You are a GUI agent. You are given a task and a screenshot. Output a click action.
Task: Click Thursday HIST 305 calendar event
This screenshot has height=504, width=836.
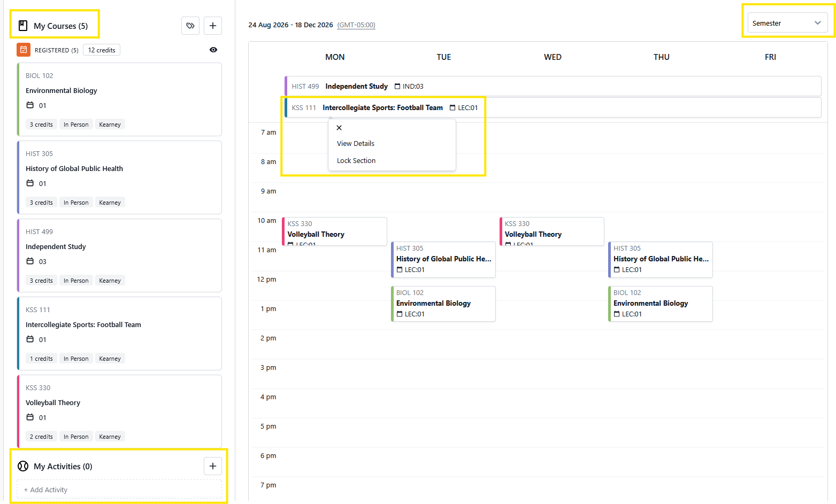tap(661, 260)
